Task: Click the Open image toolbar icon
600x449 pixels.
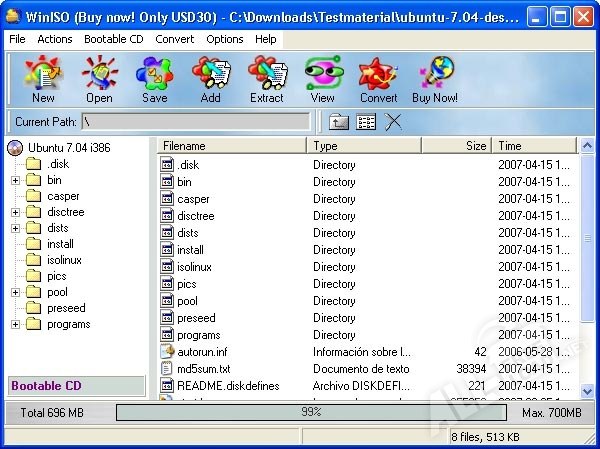Action: point(99,79)
